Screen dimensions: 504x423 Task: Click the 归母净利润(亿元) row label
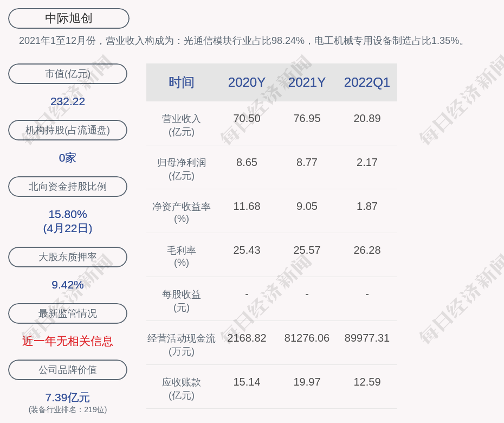coord(182,169)
